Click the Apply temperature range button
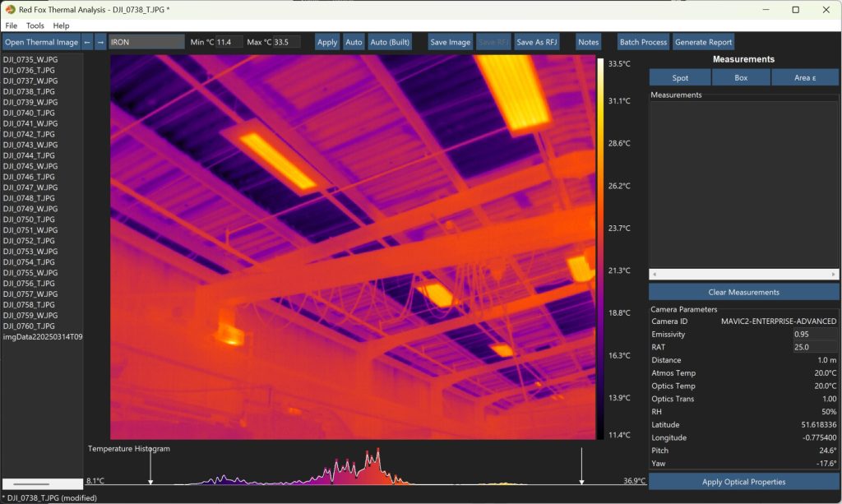The image size is (842, 504). [327, 42]
